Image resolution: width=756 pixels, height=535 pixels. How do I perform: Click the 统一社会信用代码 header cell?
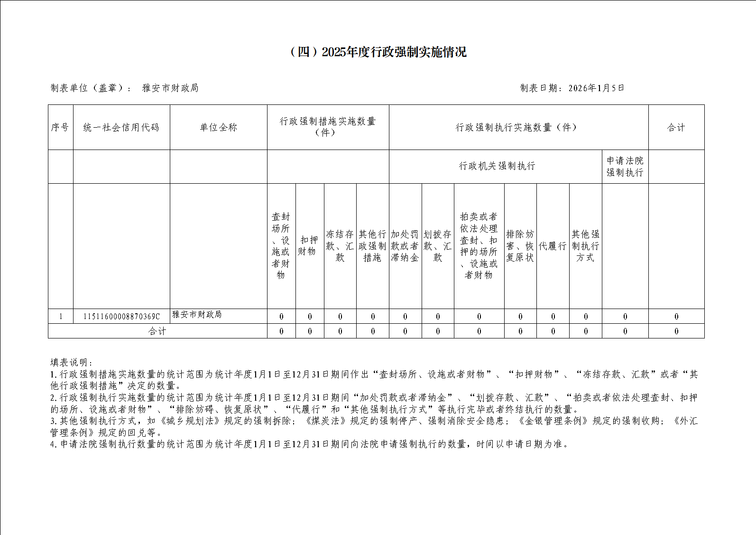click(x=121, y=127)
